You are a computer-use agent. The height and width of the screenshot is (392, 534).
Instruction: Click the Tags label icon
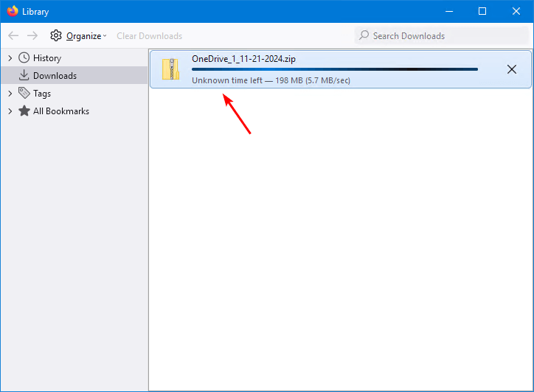click(24, 93)
